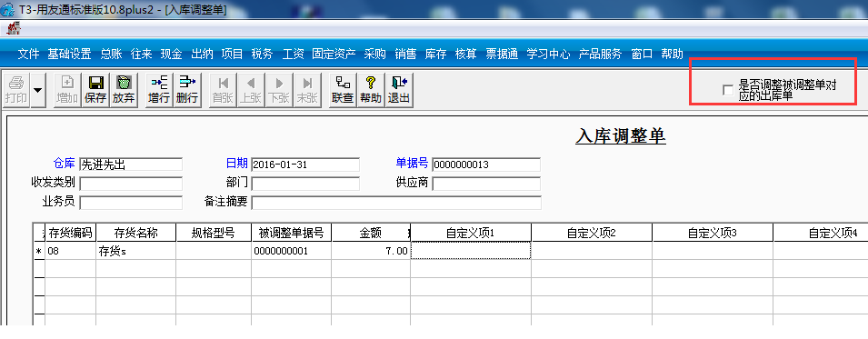Open 帮助 help toolbar icon
This screenshot has width=868, height=339.
(x=371, y=90)
